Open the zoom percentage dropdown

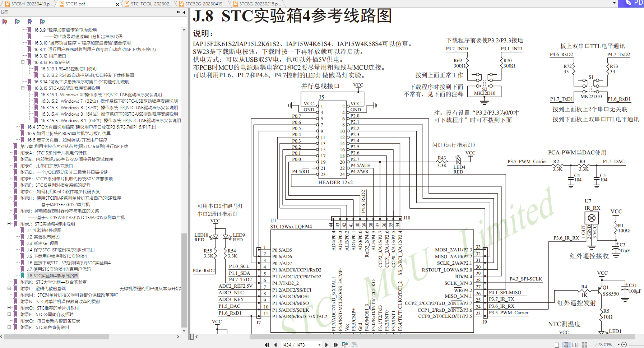click(x=618, y=345)
